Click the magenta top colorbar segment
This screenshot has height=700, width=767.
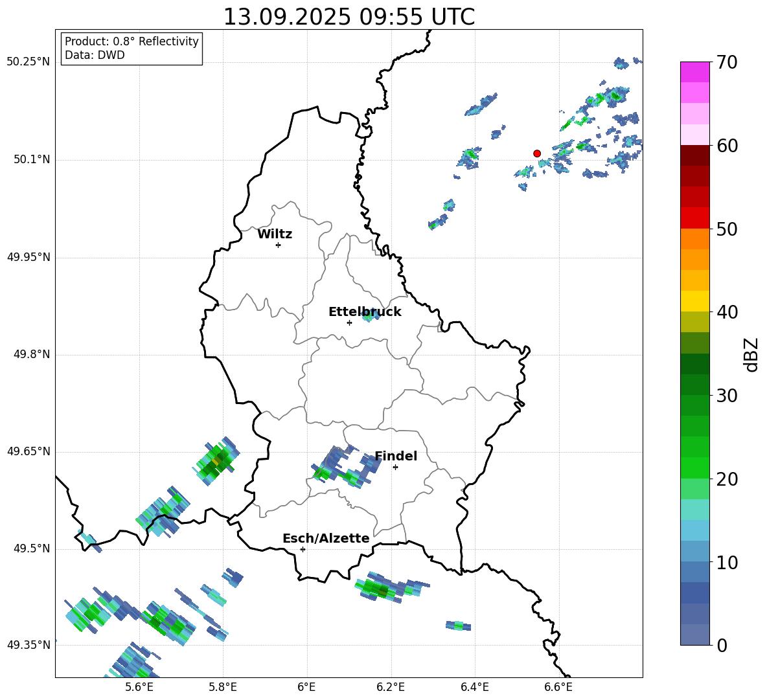694,72
